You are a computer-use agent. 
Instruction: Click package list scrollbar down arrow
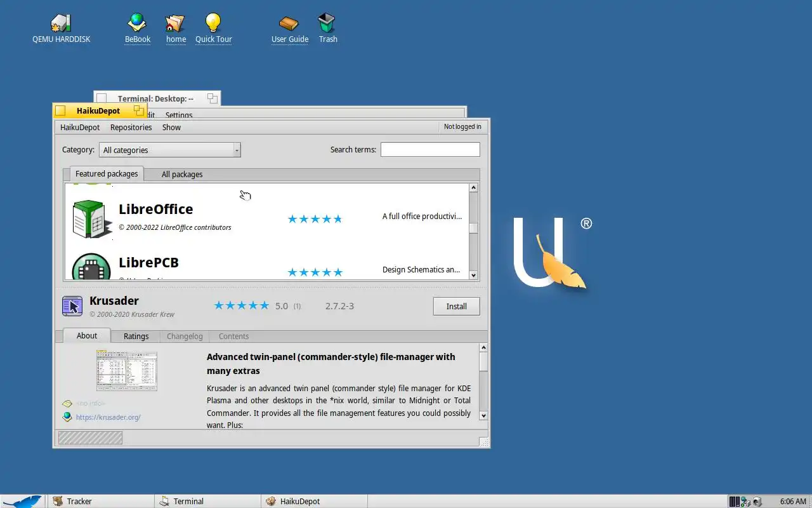click(x=473, y=275)
